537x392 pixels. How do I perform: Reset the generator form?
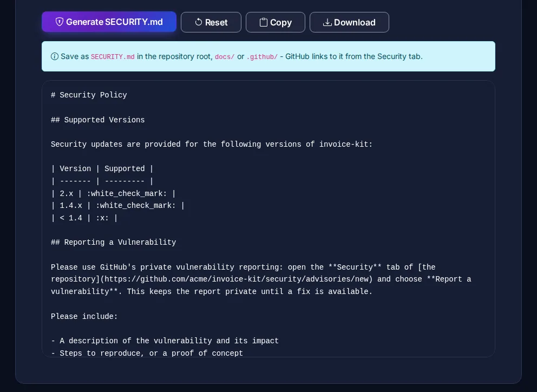(x=211, y=22)
